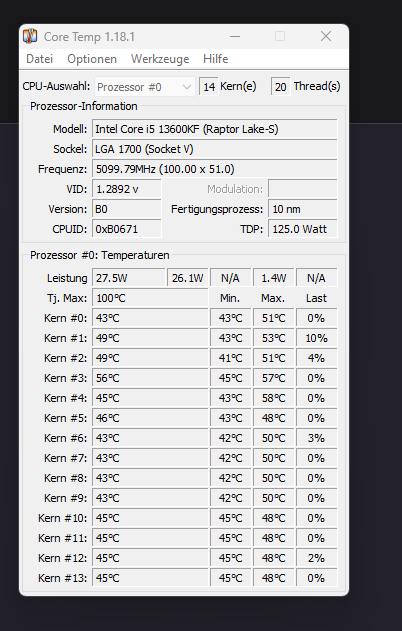Click the VID value field
This screenshot has width=402, height=631.
click(x=127, y=189)
